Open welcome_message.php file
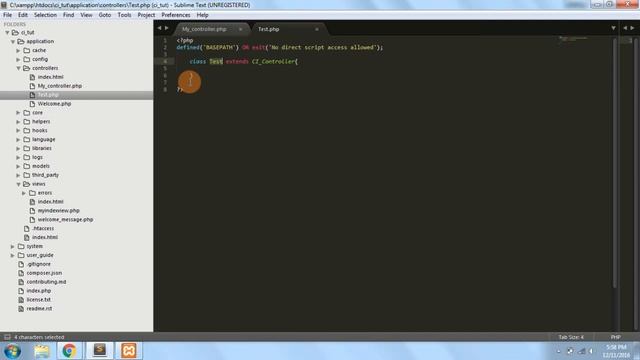The width and height of the screenshot is (640, 360). pyautogui.click(x=65, y=220)
